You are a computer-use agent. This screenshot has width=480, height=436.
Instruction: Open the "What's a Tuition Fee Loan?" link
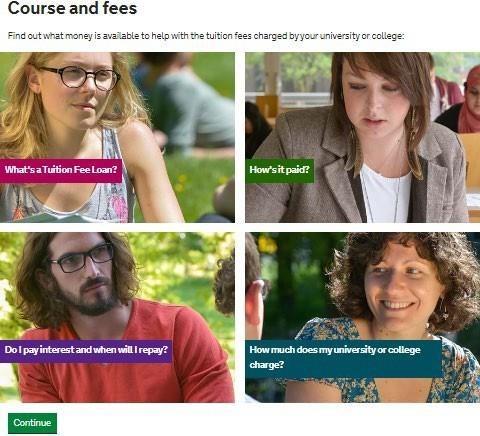click(x=61, y=170)
